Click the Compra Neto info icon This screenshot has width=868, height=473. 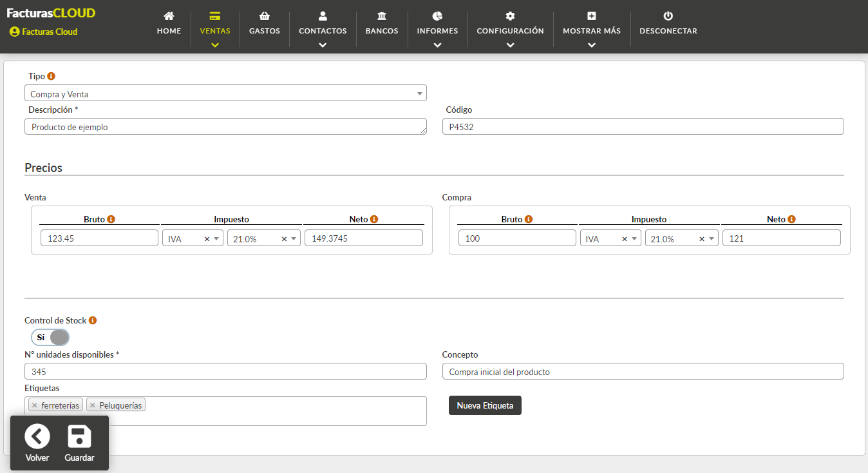point(792,219)
